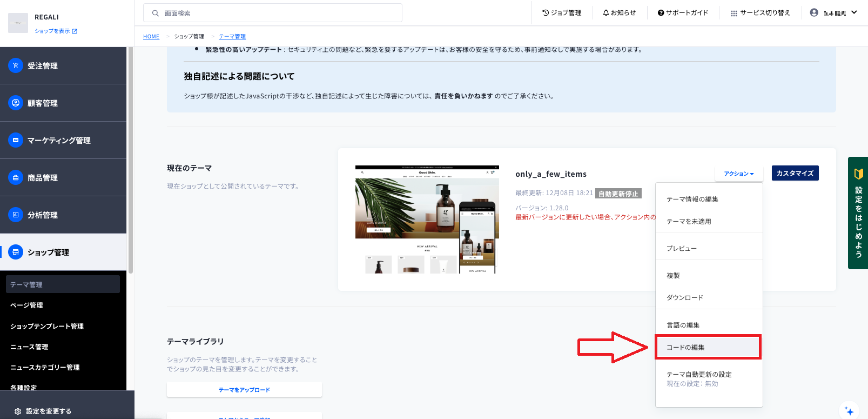Open サービス切り替え switcher
This screenshot has width=868, height=419.
(761, 13)
